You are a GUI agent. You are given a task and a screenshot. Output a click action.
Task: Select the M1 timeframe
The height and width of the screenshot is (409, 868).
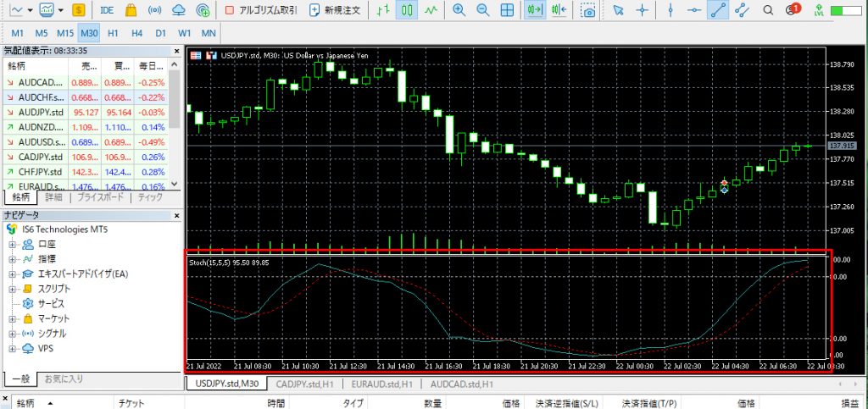pos(17,33)
